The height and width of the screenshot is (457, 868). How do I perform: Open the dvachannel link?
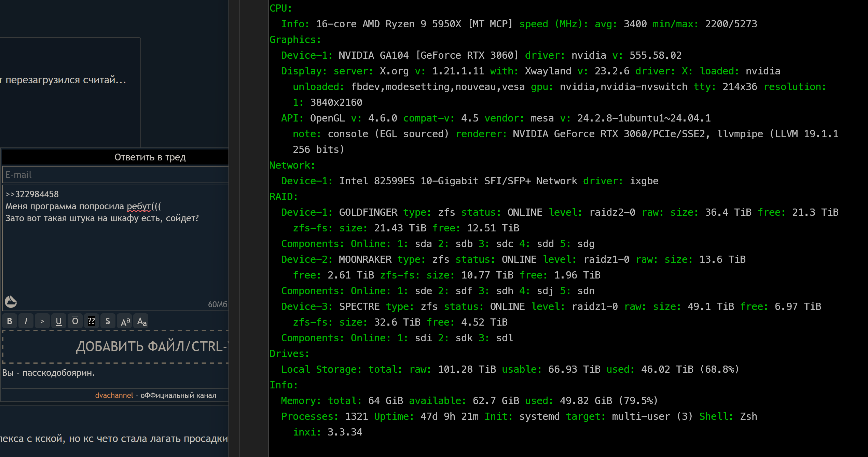(114, 395)
